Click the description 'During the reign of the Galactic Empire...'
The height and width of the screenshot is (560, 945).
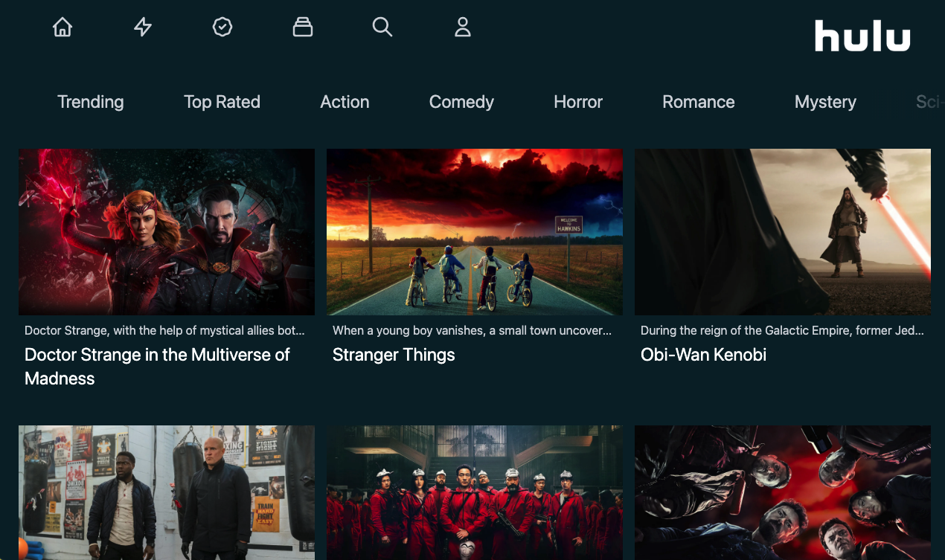(782, 330)
